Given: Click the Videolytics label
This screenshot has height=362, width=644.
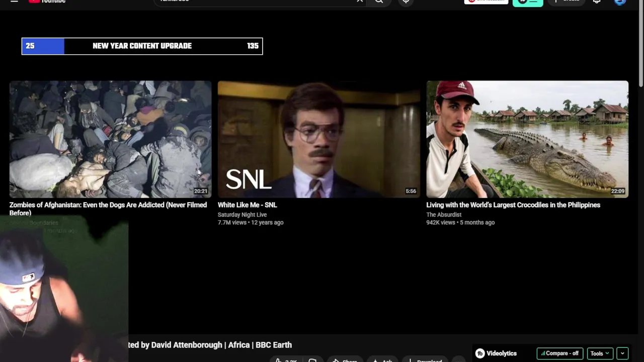Looking at the screenshot, I should tap(502, 353).
